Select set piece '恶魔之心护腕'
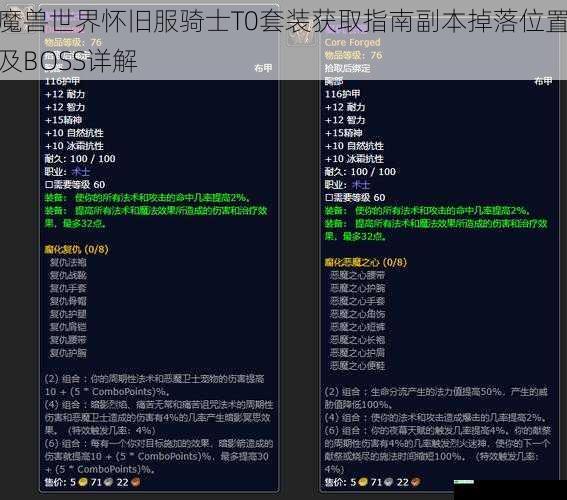This screenshot has width=567, height=500. pos(357,289)
